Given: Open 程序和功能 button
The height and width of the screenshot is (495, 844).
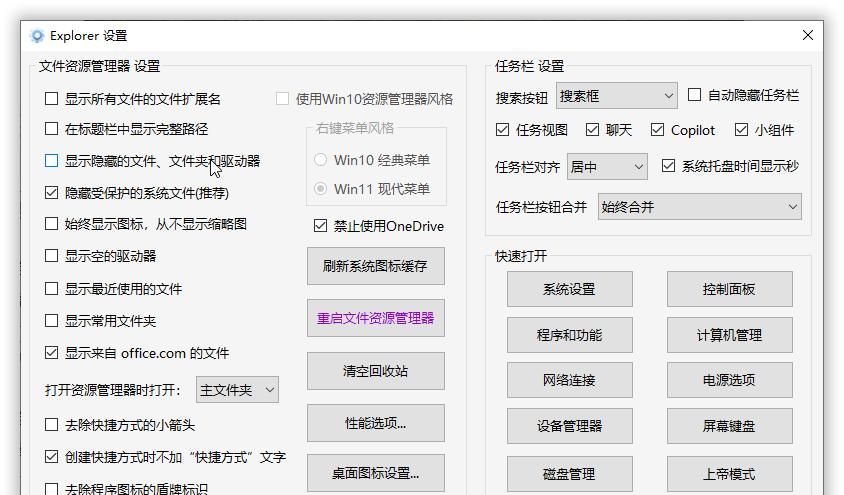Looking at the screenshot, I should click(569, 335).
